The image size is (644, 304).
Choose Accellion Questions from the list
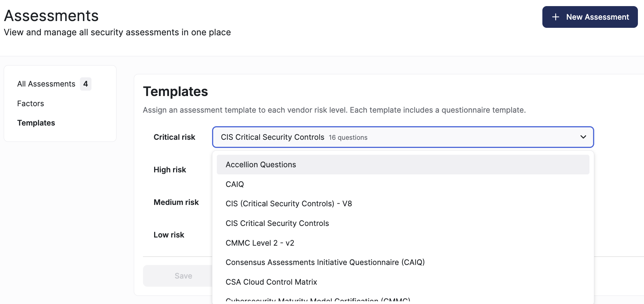coord(403,165)
